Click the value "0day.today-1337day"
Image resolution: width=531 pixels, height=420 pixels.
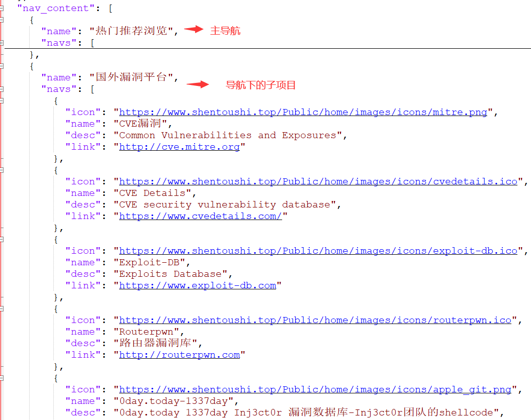click(x=173, y=401)
